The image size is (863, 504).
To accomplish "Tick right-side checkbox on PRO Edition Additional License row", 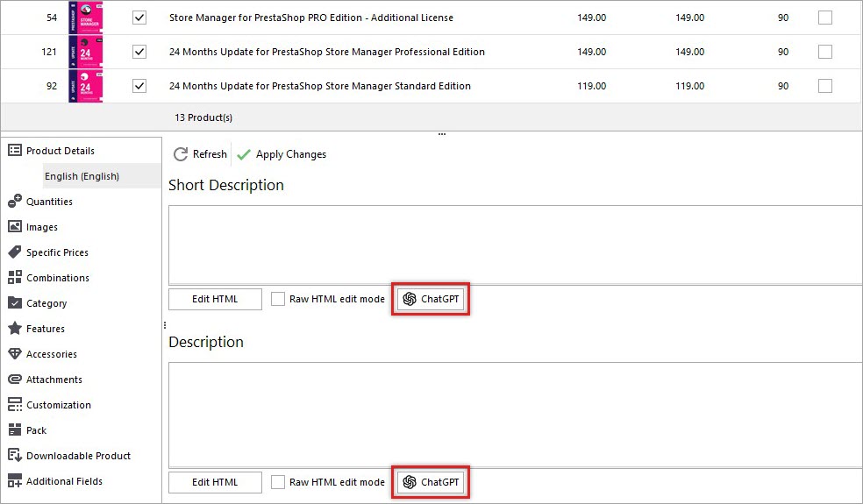I will point(825,18).
